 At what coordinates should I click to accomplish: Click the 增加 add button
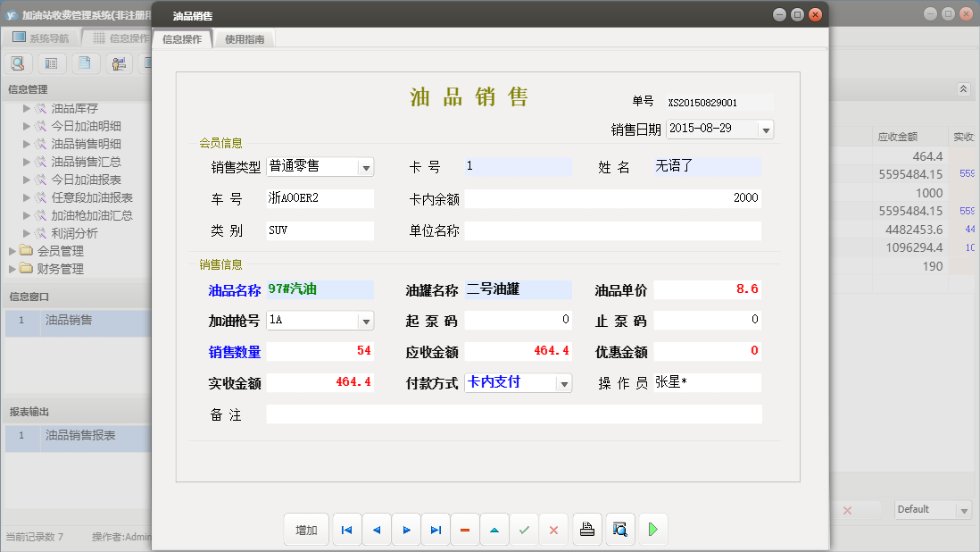(306, 529)
